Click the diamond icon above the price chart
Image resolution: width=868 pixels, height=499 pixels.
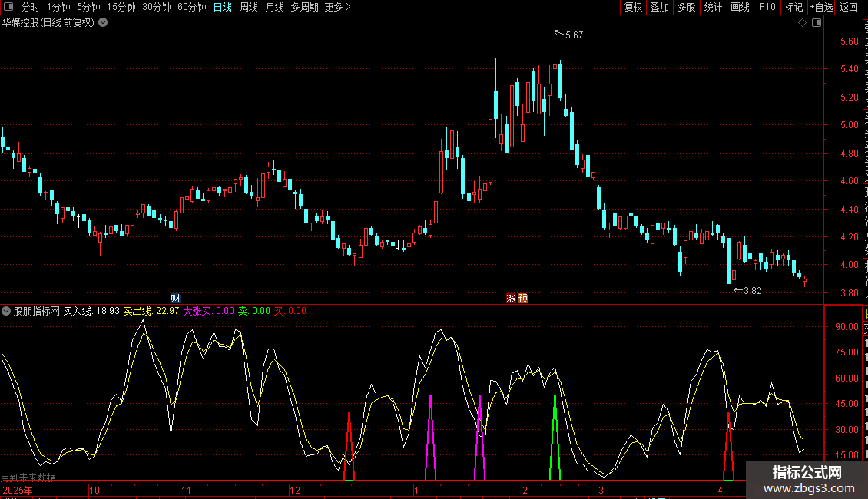pyautogui.click(x=802, y=23)
